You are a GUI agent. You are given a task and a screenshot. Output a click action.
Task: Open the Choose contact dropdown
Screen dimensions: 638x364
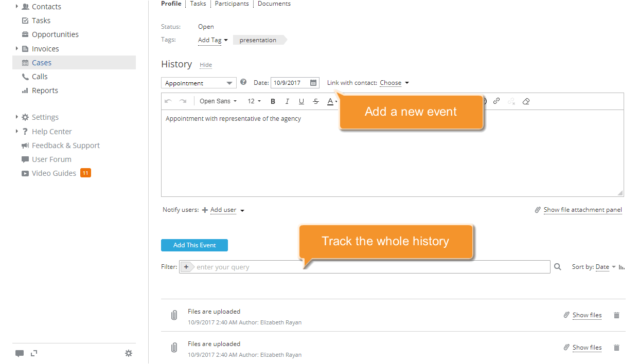(x=394, y=83)
